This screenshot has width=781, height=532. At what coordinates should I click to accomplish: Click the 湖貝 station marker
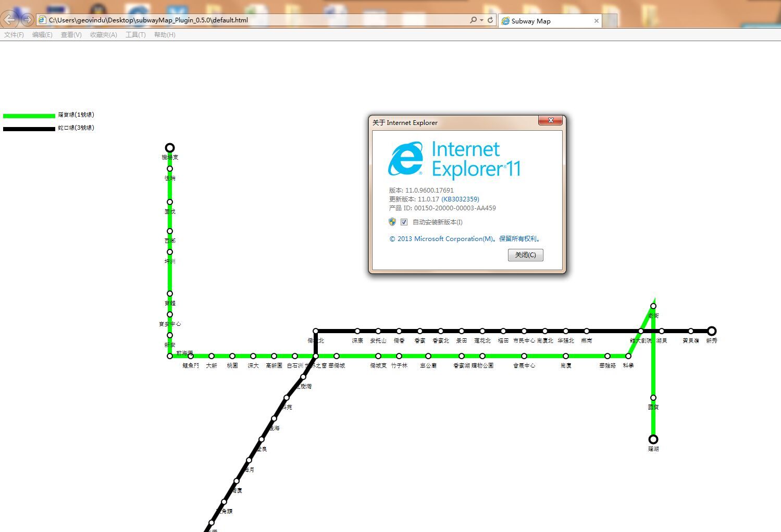[662, 331]
